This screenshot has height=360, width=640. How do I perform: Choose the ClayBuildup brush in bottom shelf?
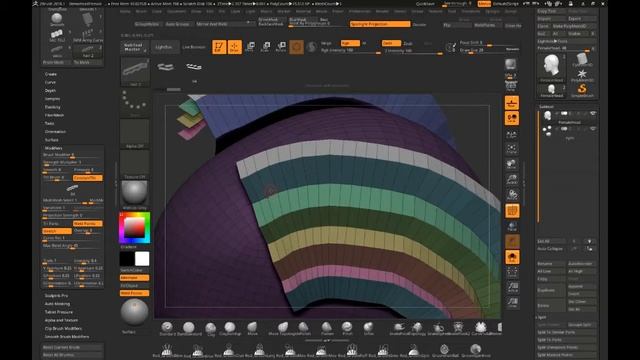pyautogui.click(x=230, y=329)
